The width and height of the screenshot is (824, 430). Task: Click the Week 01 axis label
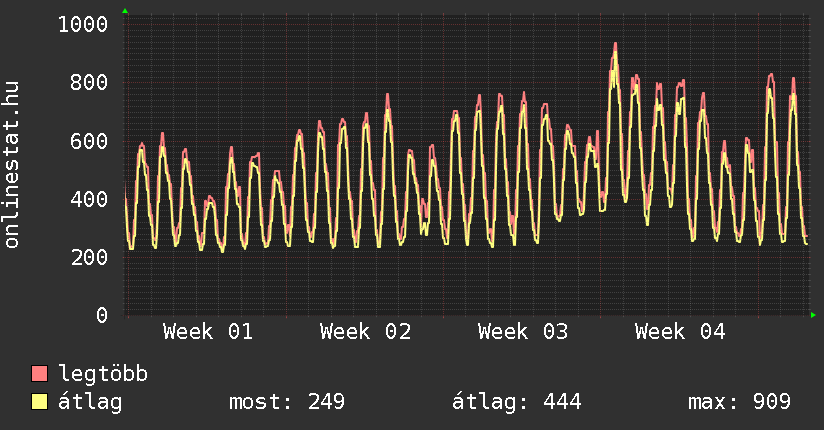coord(208,332)
